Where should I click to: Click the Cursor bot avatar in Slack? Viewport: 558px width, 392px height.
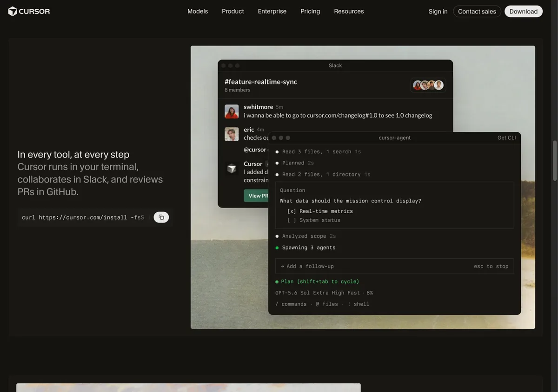232,169
